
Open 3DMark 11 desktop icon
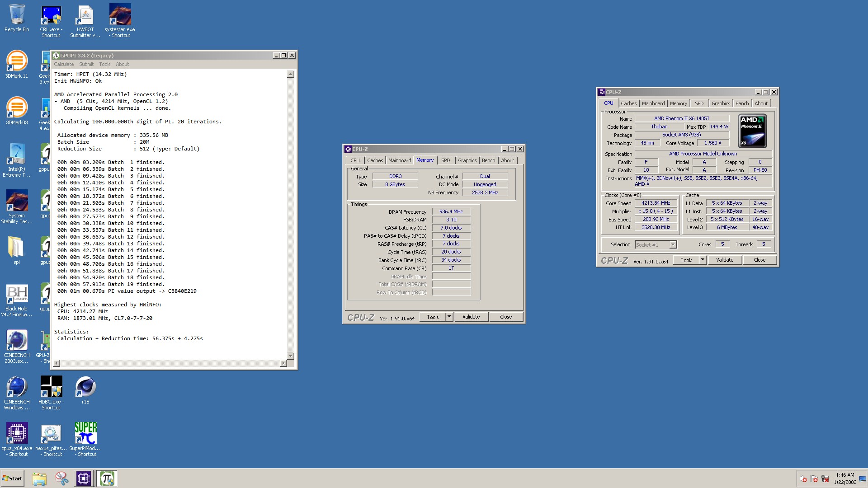(x=17, y=64)
